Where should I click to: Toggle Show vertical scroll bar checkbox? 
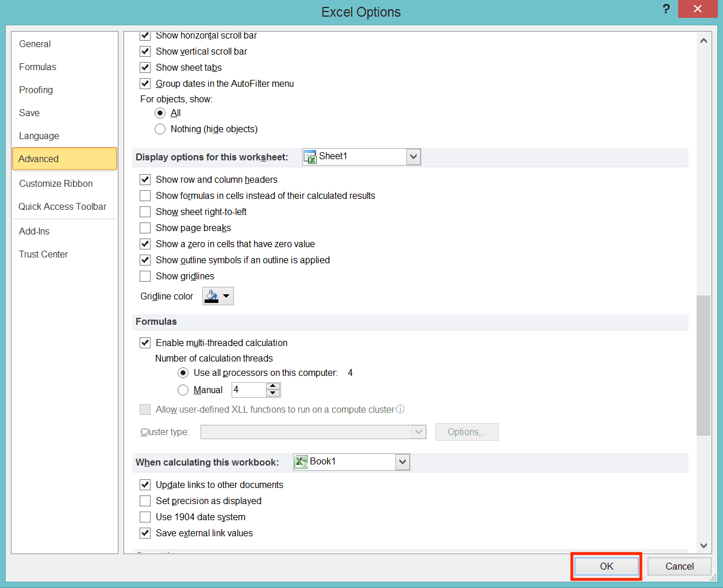[145, 51]
